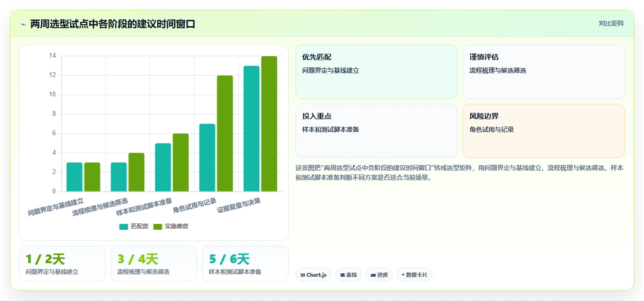
Task: Click the y-axis value 2
Action: coord(54,172)
